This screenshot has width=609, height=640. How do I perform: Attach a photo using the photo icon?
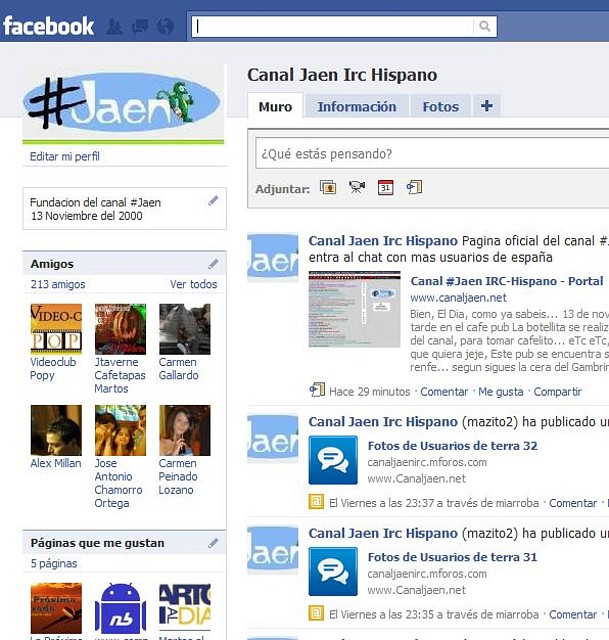pos(328,188)
